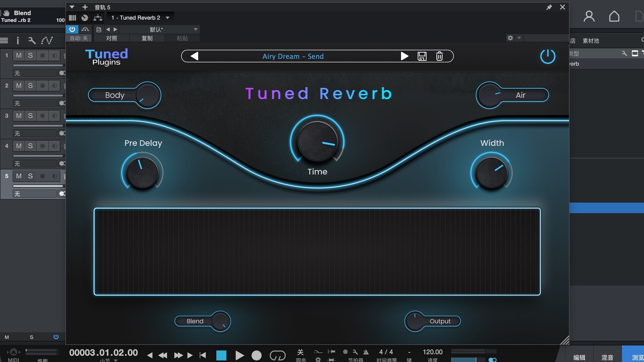Click the Blend knob

click(x=220, y=321)
